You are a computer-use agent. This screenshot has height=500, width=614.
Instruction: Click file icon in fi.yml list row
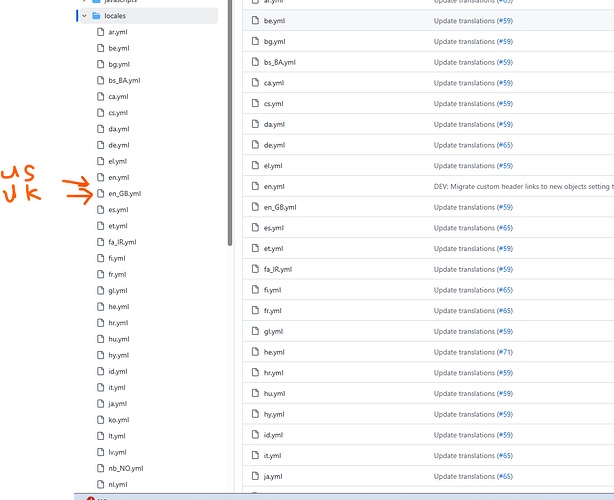255,290
